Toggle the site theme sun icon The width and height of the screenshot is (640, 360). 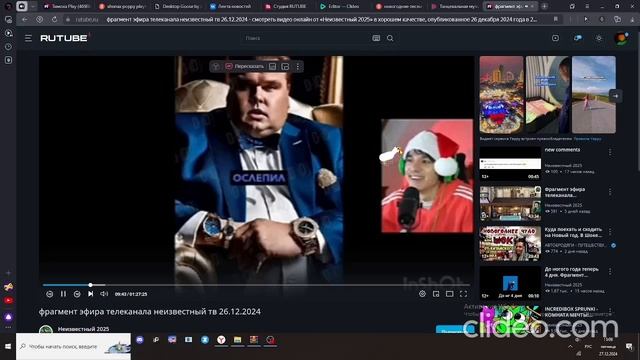[x=599, y=38]
